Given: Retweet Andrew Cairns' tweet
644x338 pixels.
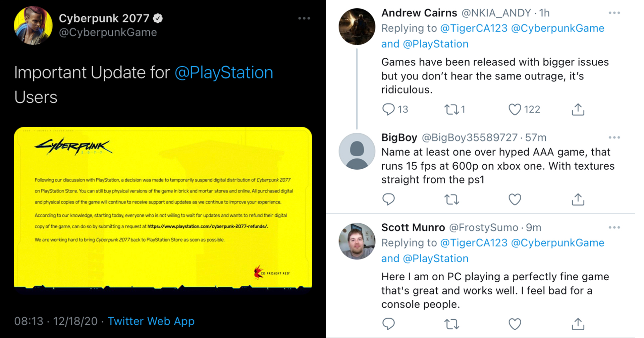Looking at the screenshot, I should (x=451, y=109).
